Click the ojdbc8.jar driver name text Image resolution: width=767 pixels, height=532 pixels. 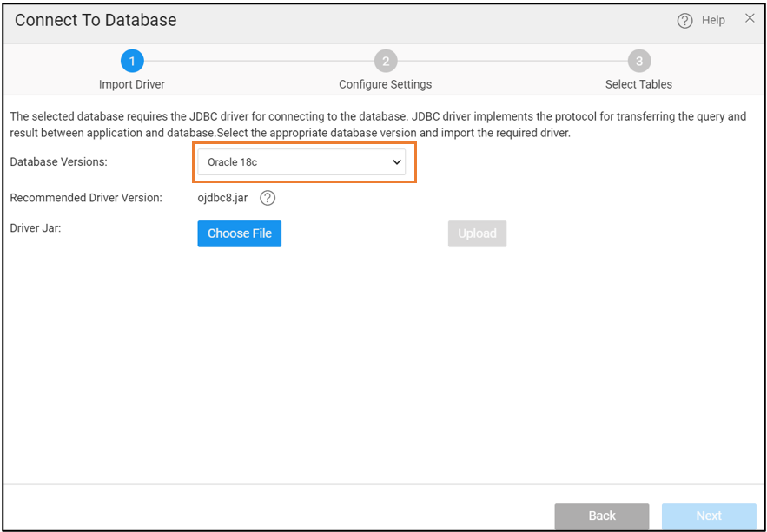coord(222,198)
